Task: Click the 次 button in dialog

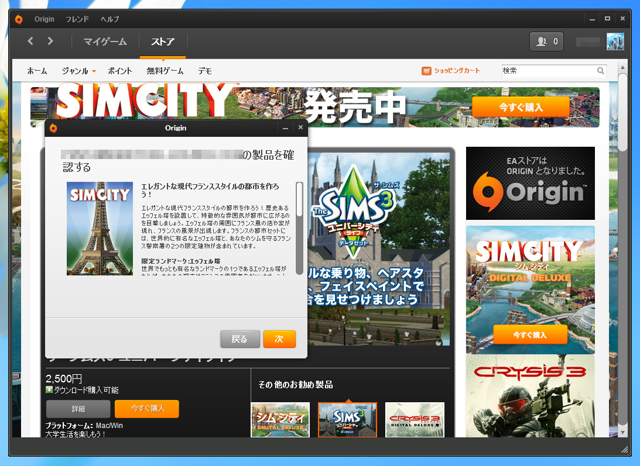Action: click(279, 339)
